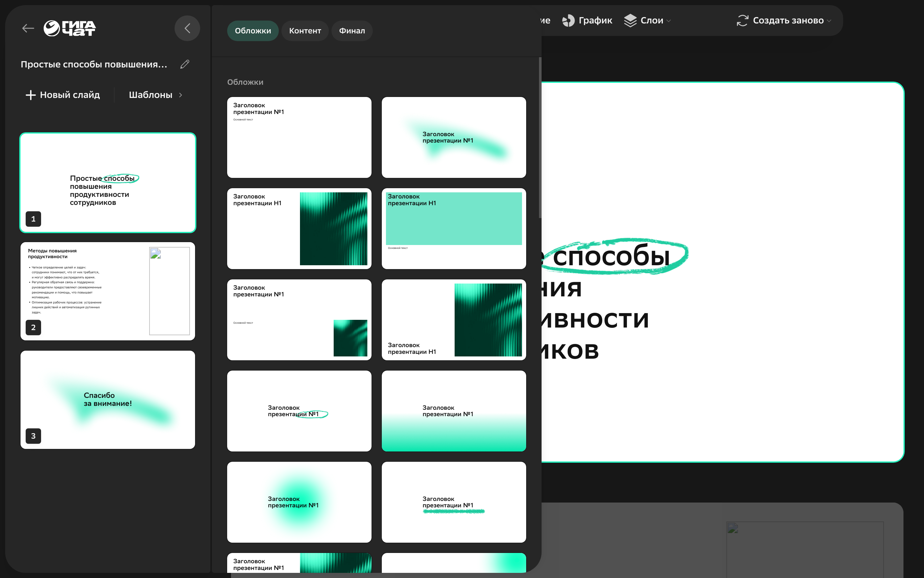Switch to the Финал tab
924x578 pixels.
[352, 31]
